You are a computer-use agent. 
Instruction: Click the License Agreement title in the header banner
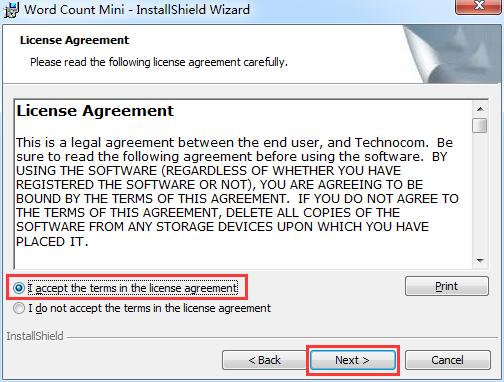(74, 40)
